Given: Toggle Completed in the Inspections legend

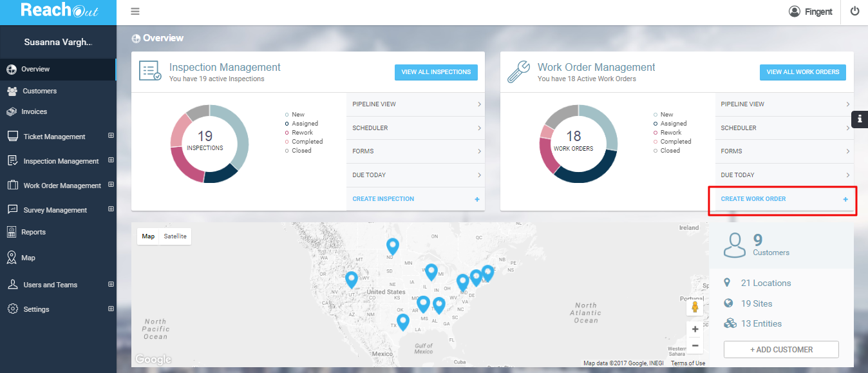Looking at the screenshot, I should [x=303, y=142].
